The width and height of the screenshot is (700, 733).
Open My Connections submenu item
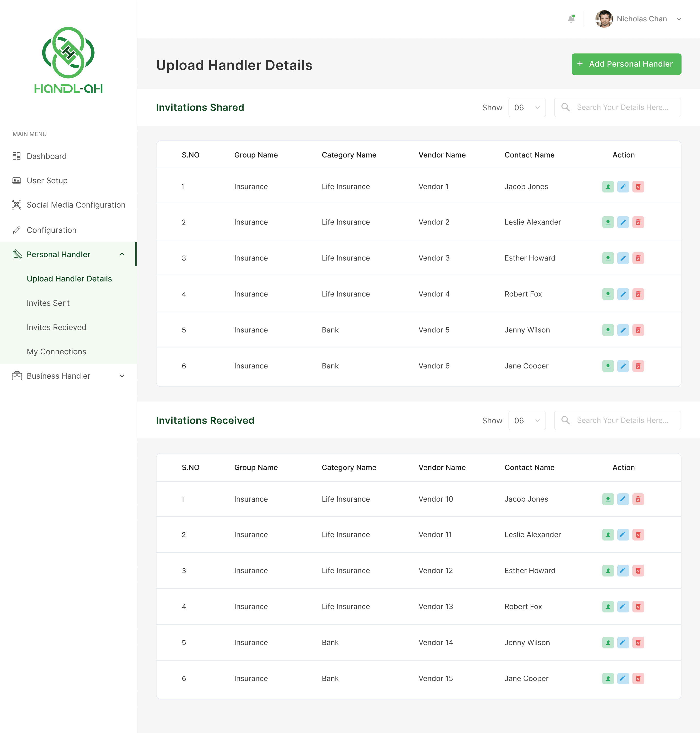[x=56, y=351]
